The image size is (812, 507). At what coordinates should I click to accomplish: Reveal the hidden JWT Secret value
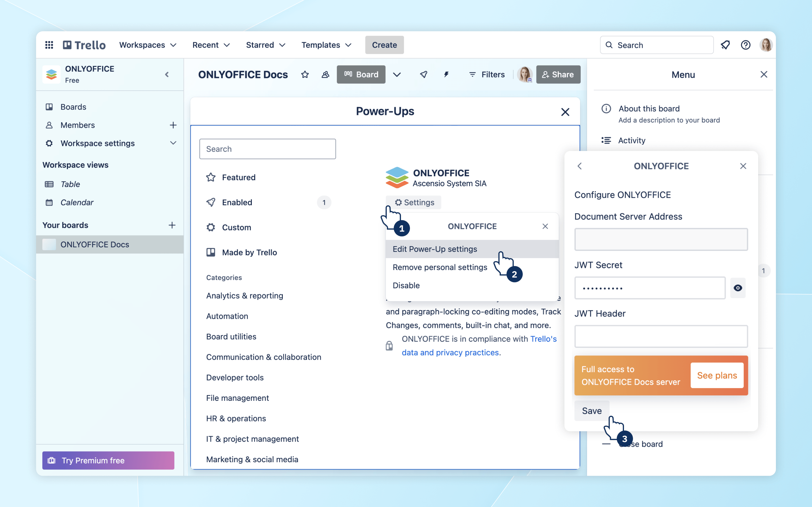pyautogui.click(x=738, y=288)
